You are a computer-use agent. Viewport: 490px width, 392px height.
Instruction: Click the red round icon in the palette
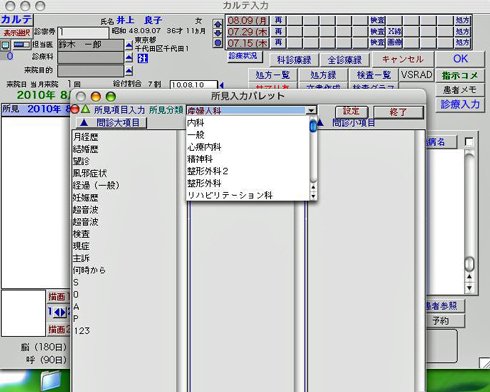click(x=75, y=109)
